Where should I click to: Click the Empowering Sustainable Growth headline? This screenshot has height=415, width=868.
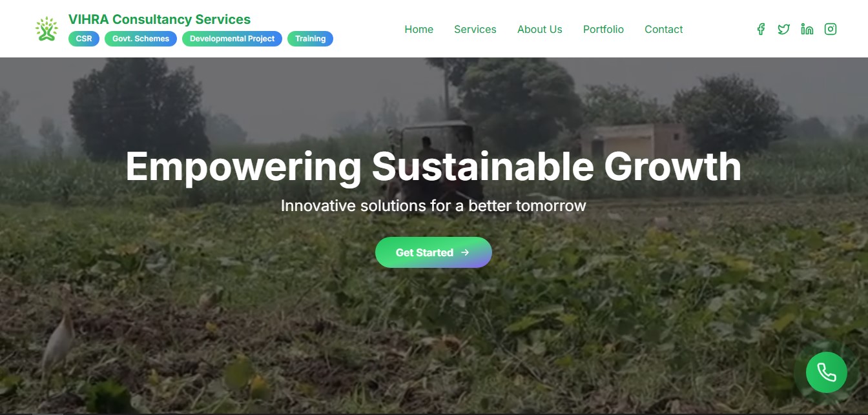433,167
